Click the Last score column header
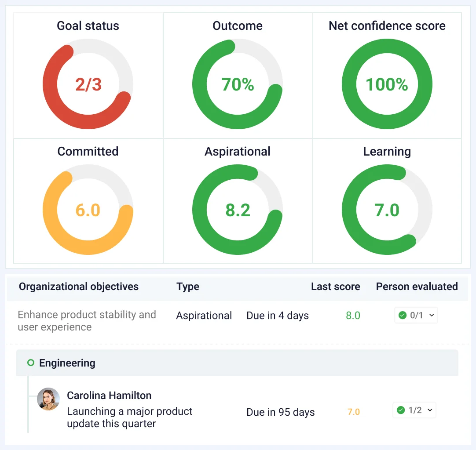This screenshot has width=476, height=450. tap(336, 287)
